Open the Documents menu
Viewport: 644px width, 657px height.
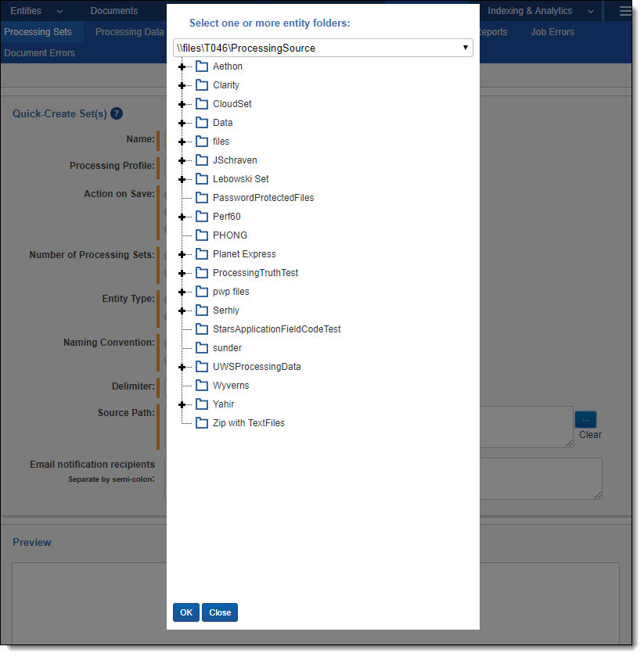[x=113, y=11]
